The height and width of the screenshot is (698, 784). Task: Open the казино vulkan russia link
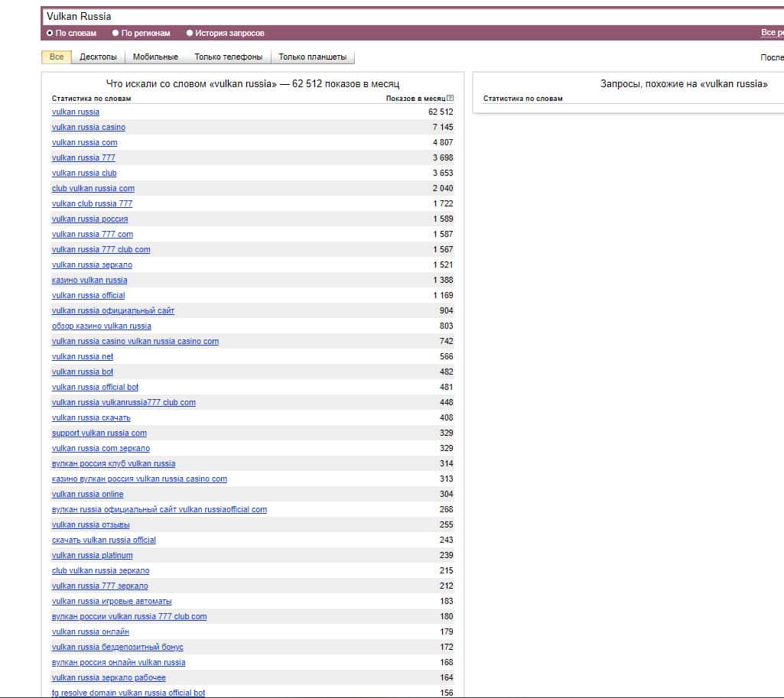click(89, 280)
